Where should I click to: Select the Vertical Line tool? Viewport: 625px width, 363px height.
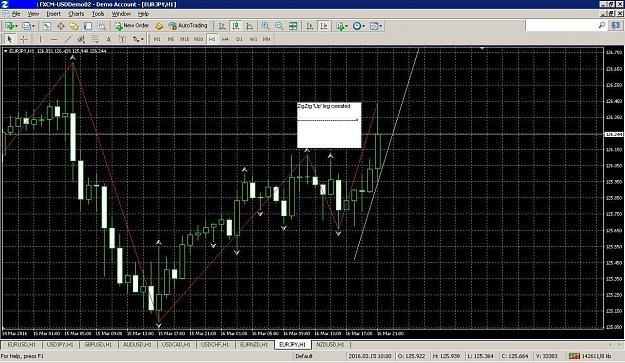pyautogui.click(x=40, y=39)
